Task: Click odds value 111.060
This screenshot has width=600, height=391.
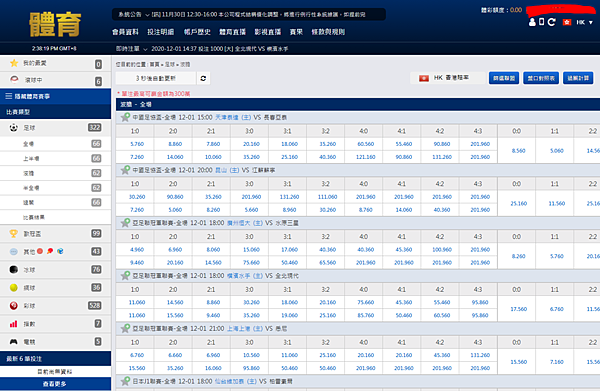Action: [x=328, y=197]
